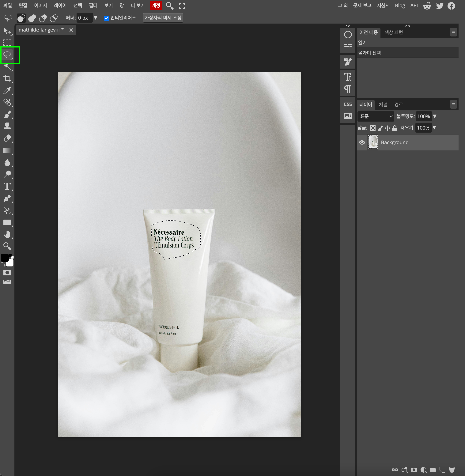Viewport: 465px width, 476px height.
Task: Select the Clone Stamp tool
Action: point(7,126)
